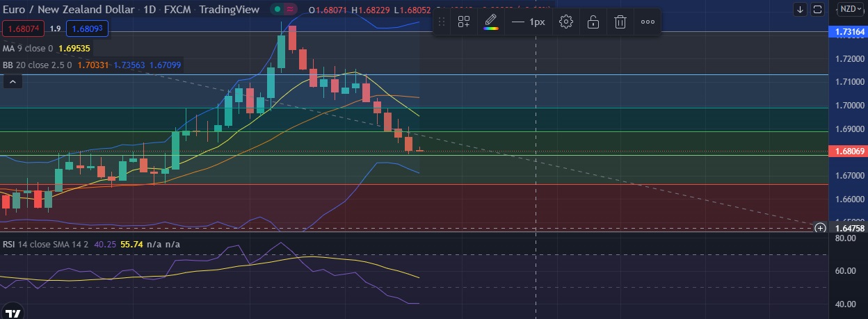Toggle the fullscreen chart frame icon
The image size is (868, 319).
click(818, 9)
